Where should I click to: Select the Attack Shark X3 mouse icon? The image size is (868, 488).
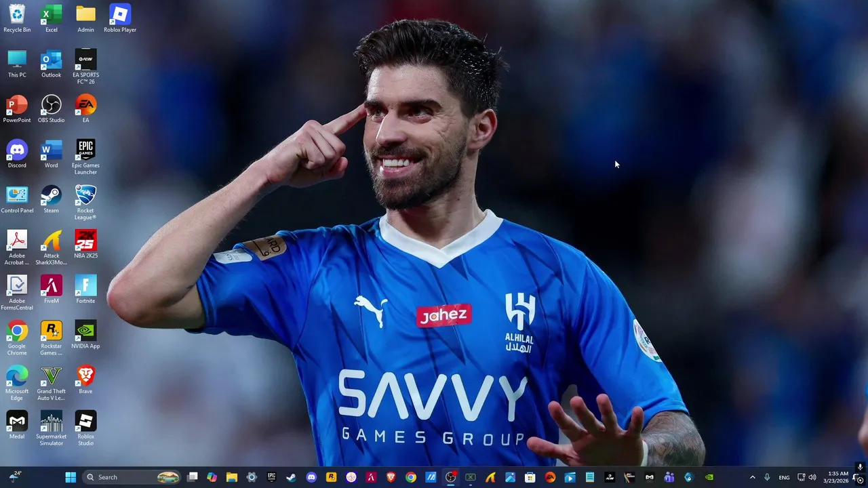52,247
